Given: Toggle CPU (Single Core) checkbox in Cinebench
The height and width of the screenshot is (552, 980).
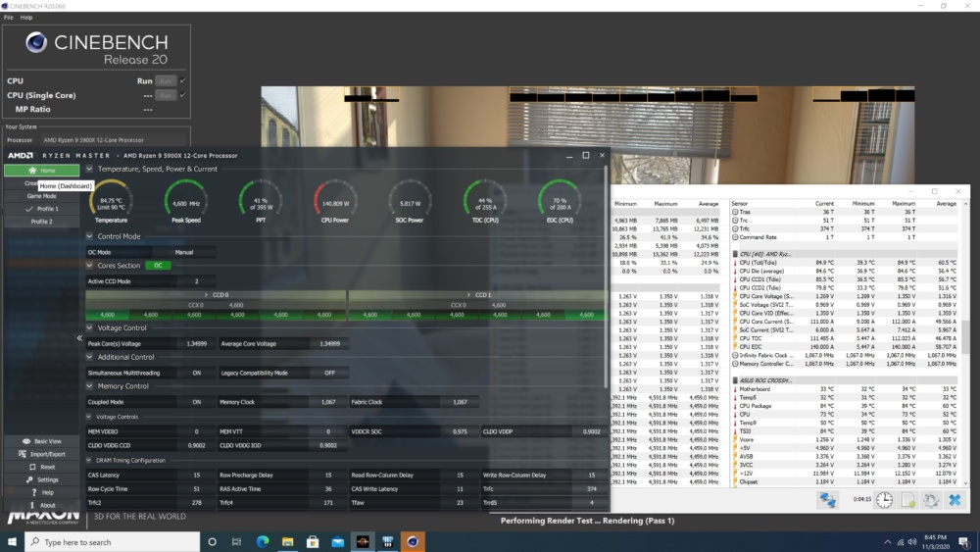Looking at the screenshot, I should [182, 95].
